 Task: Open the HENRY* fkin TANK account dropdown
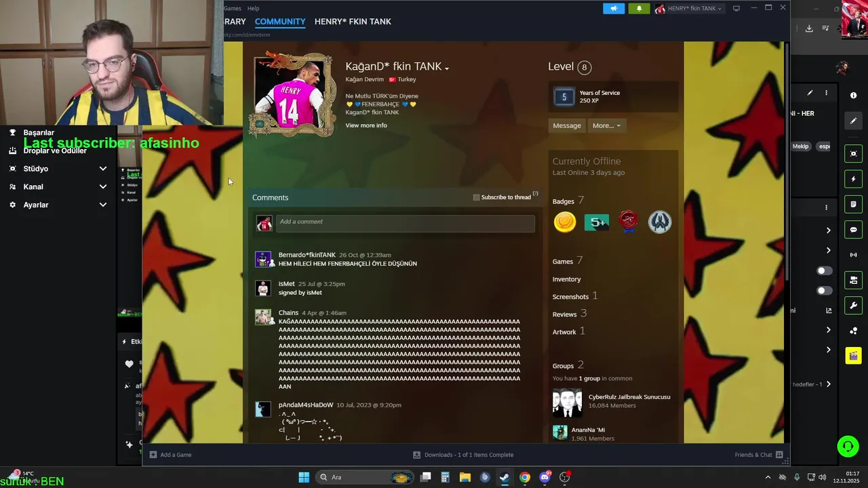(689, 8)
